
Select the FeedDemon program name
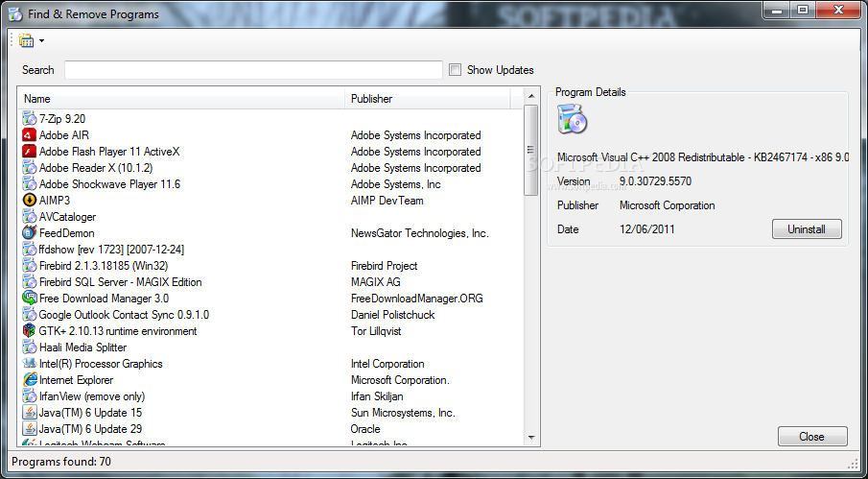coord(66,233)
